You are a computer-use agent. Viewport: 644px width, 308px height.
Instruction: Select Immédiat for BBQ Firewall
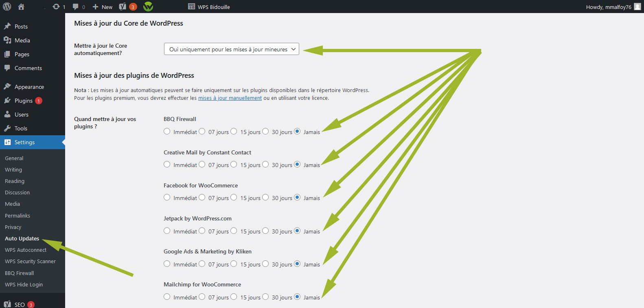[167, 131]
